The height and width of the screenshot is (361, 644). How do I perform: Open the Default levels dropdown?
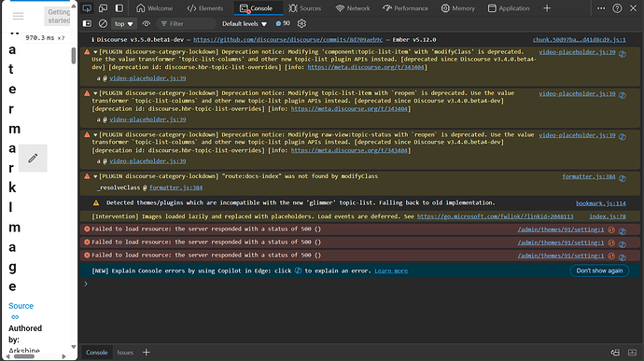coord(245,24)
